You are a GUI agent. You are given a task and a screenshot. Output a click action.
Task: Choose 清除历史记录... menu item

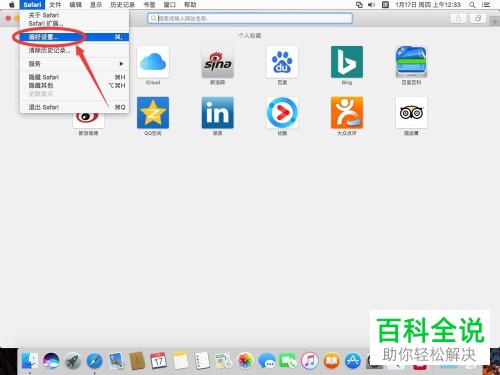pyautogui.click(x=74, y=50)
